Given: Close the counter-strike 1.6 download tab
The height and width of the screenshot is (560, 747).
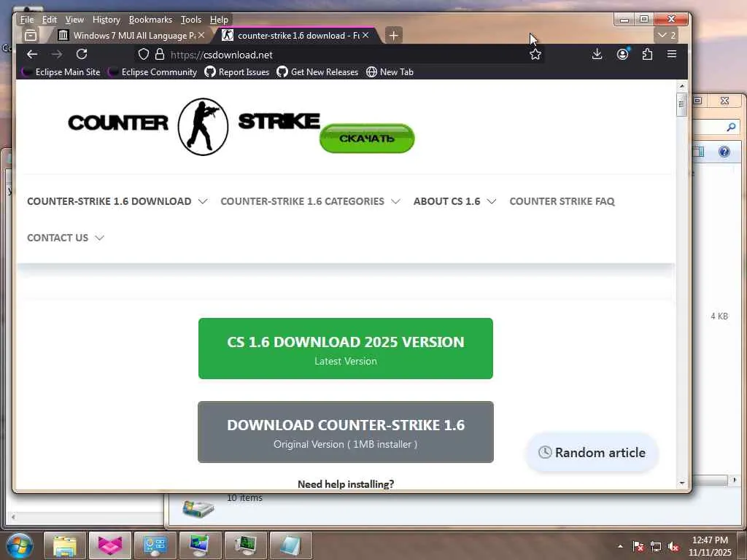Looking at the screenshot, I should pyautogui.click(x=365, y=35).
